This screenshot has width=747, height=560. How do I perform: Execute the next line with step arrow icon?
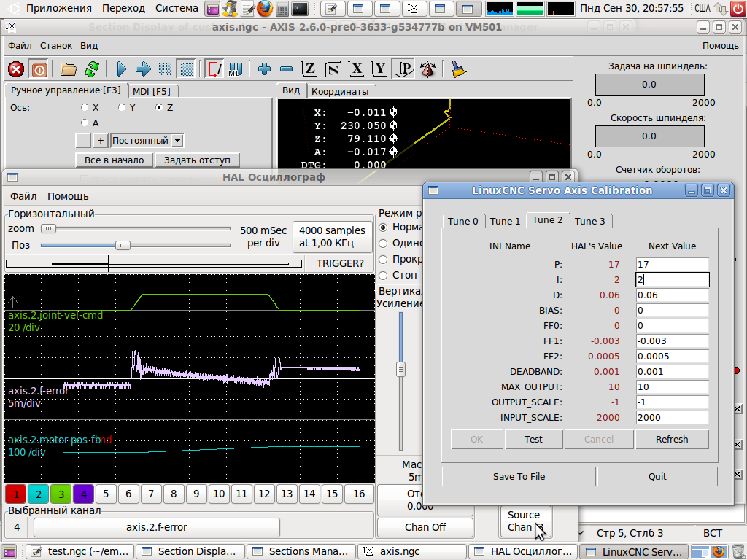pyautogui.click(x=142, y=69)
